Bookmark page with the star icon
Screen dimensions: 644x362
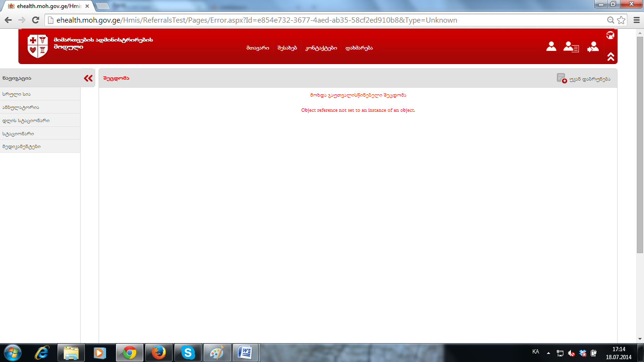(x=621, y=20)
